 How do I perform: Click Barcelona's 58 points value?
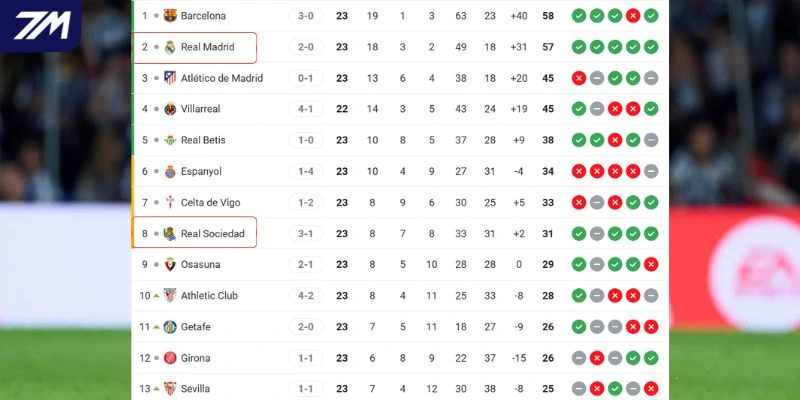pyautogui.click(x=548, y=16)
